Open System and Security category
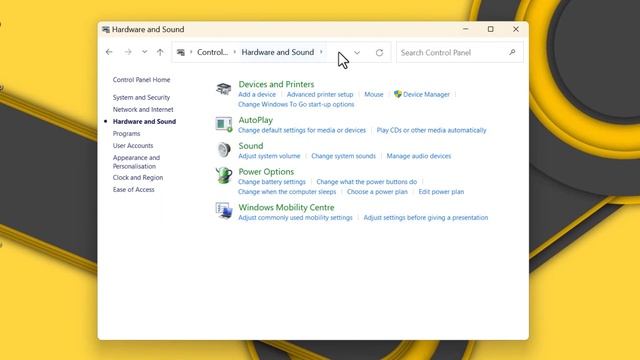The width and height of the screenshot is (640, 360). [141, 97]
